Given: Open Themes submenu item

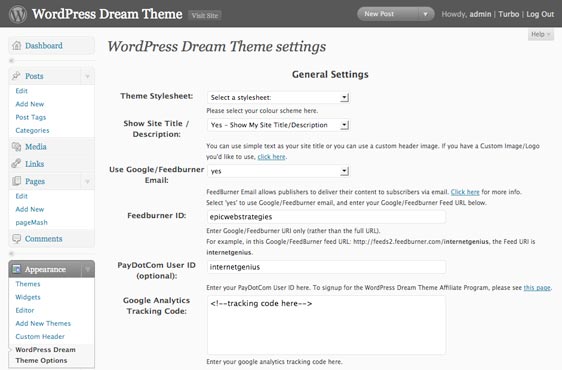Looking at the screenshot, I should tap(28, 284).
